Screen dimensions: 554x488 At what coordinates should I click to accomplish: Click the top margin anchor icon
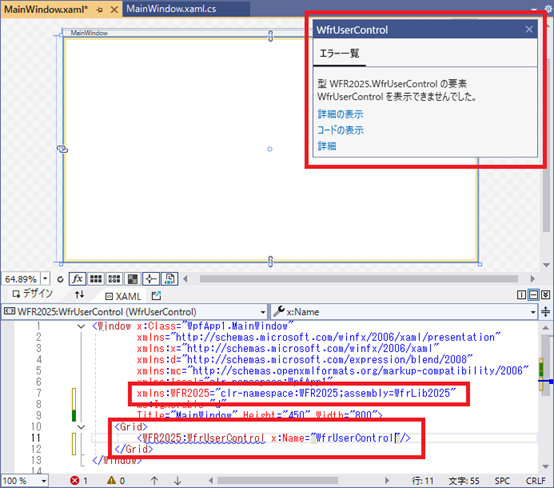(x=270, y=36)
